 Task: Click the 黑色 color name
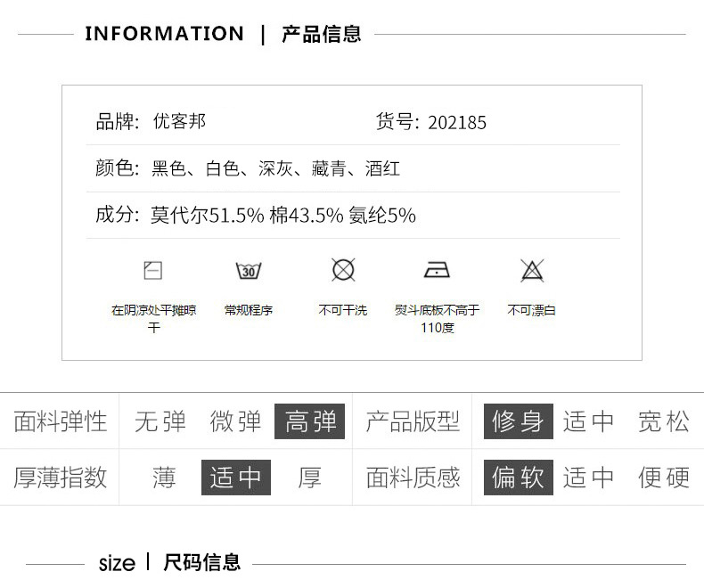[168, 168]
